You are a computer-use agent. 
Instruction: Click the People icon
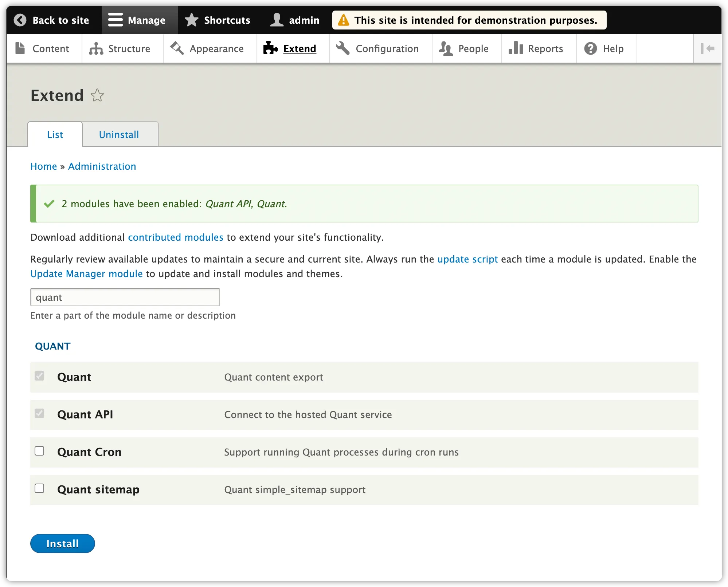pos(445,48)
